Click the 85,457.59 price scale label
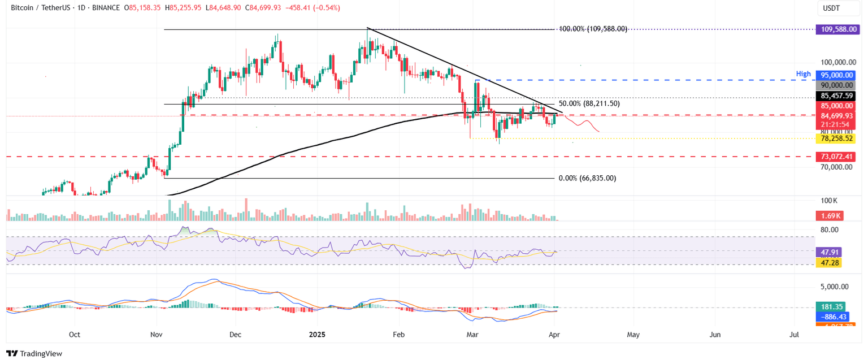Viewport: 868px width, 364px height. click(x=836, y=96)
